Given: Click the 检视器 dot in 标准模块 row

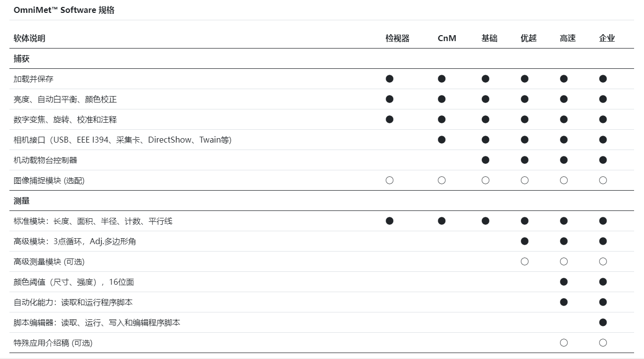Looking at the screenshot, I should coord(389,221).
